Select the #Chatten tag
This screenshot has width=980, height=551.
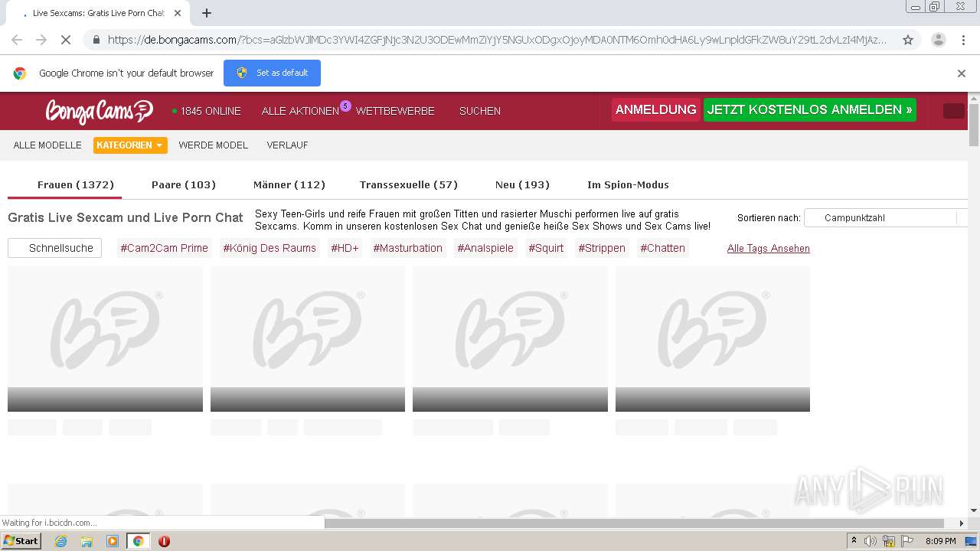663,248
